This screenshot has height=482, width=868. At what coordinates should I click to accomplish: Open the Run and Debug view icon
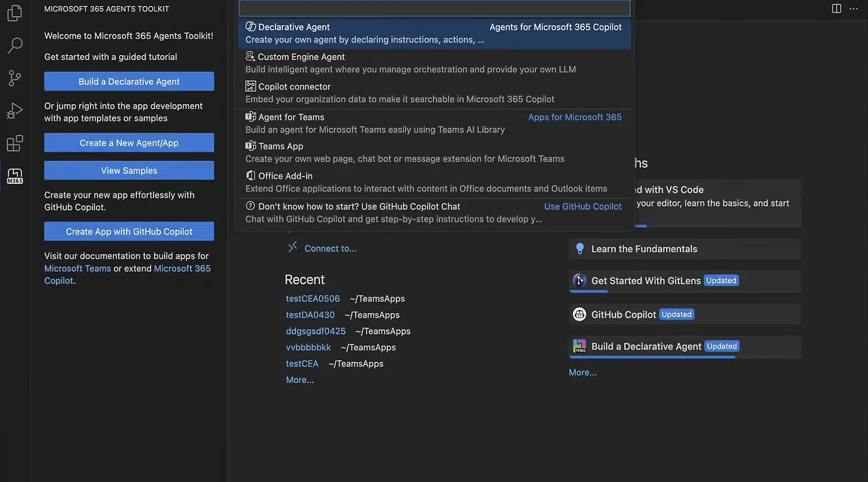click(15, 111)
